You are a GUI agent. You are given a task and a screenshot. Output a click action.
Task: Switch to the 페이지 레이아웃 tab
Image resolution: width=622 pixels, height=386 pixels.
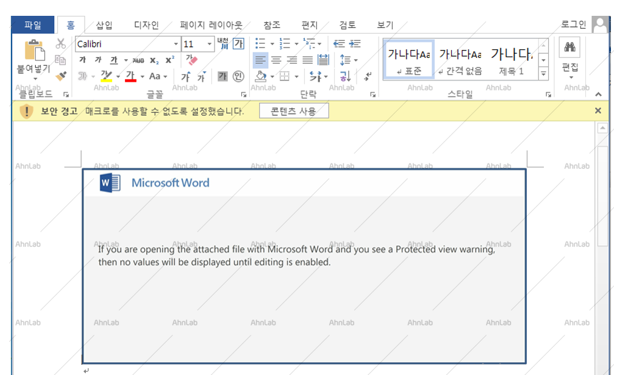pyautogui.click(x=211, y=25)
